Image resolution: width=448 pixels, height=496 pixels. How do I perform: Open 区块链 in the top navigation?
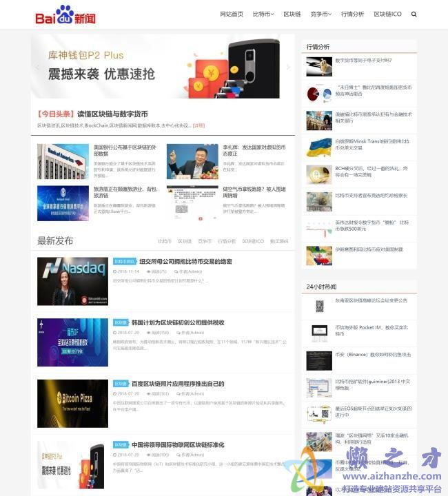pyautogui.click(x=292, y=14)
